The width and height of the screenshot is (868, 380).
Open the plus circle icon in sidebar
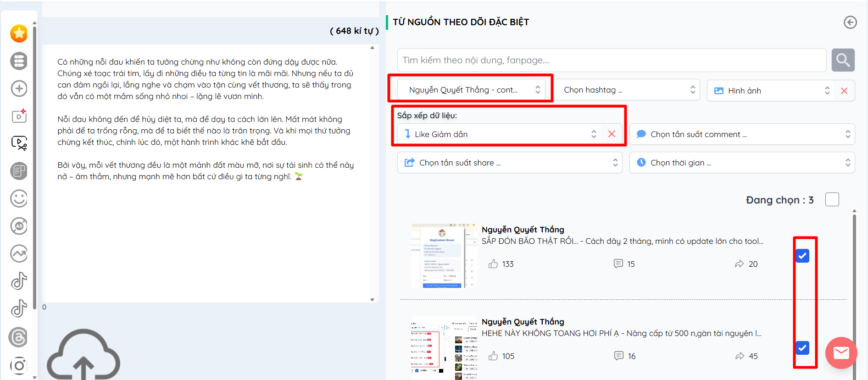click(x=19, y=88)
